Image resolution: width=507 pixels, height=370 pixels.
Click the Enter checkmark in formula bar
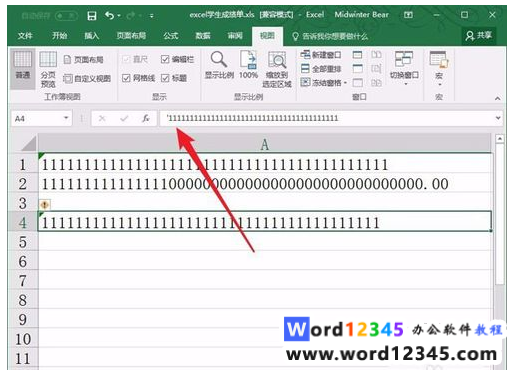[124, 118]
